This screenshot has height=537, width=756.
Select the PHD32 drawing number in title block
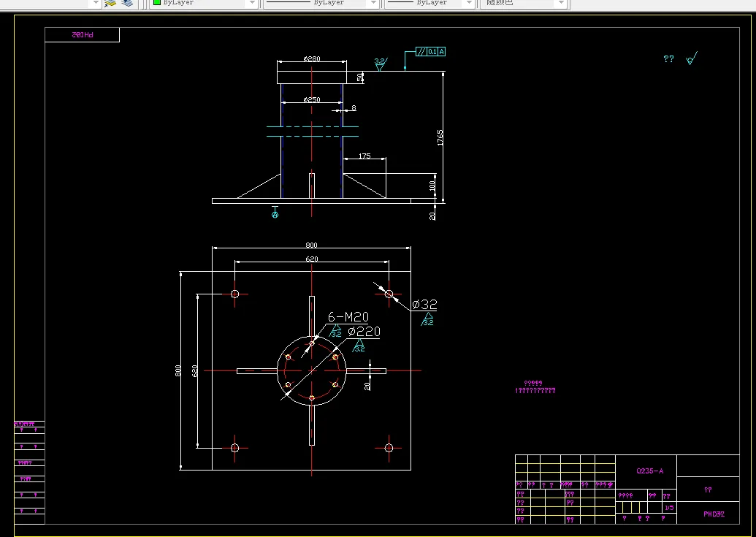714,514
